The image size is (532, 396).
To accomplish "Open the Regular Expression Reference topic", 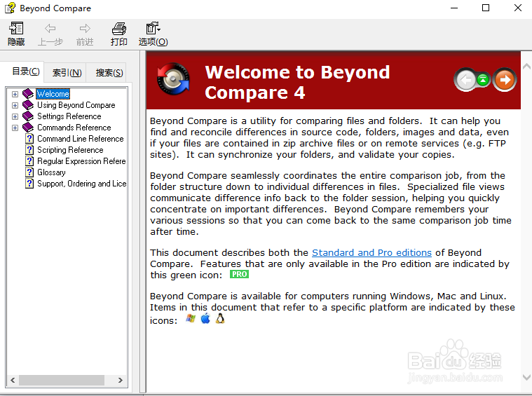I will tap(81, 161).
